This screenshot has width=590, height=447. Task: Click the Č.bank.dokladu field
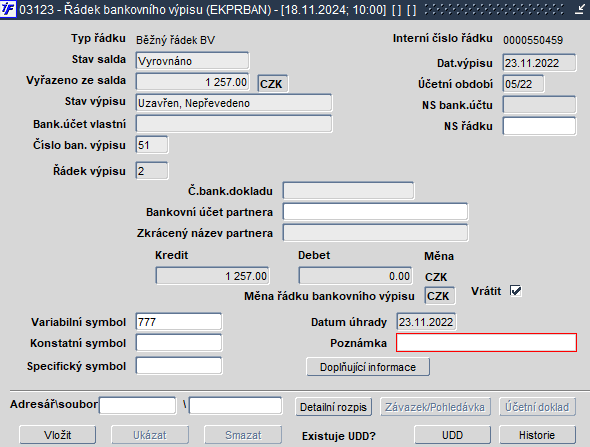[x=348, y=191]
